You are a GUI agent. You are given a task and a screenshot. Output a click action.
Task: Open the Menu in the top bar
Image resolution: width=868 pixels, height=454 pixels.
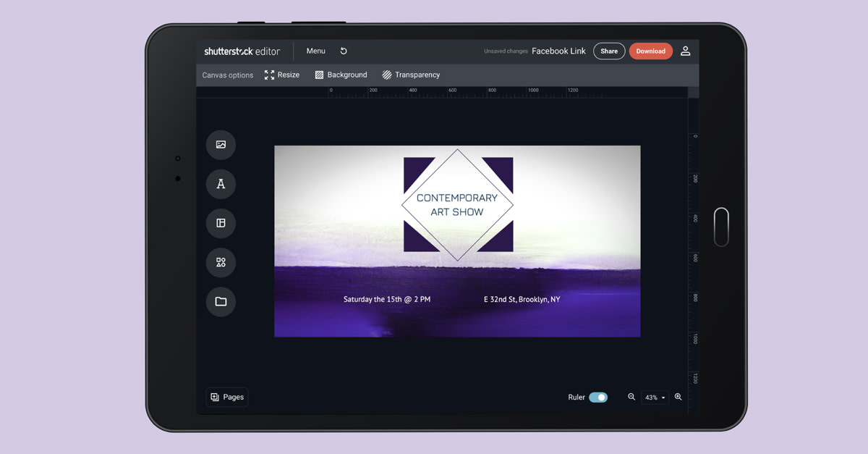point(315,51)
